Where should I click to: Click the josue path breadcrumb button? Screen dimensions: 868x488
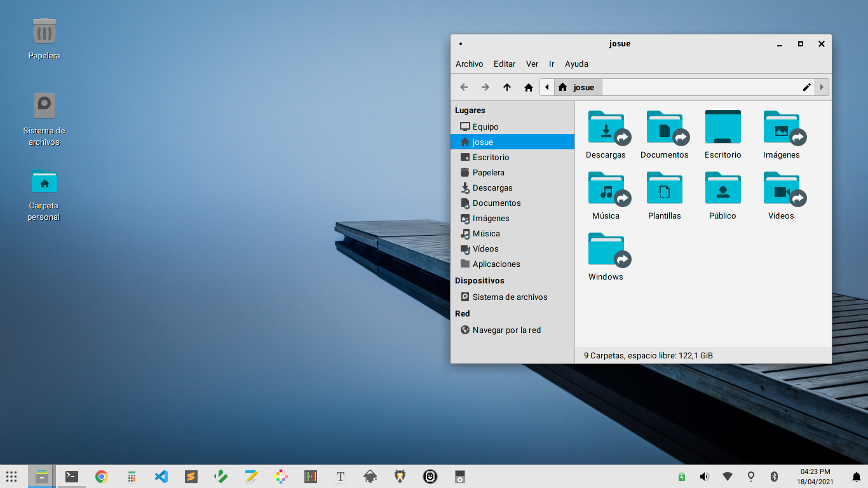[578, 87]
